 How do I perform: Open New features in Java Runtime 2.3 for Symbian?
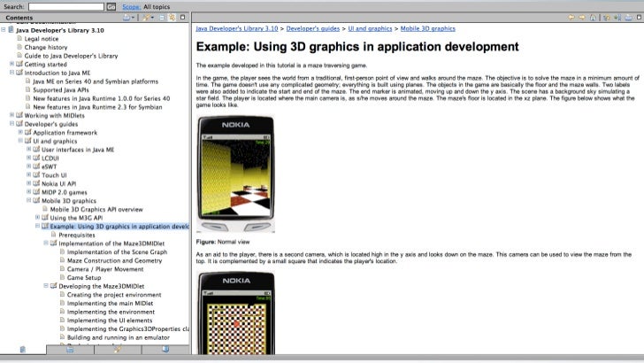click(x=97, y=107)
